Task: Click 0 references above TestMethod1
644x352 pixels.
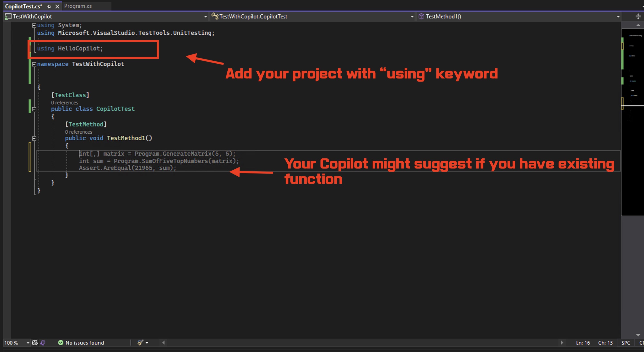Action: pyautogui.click(x=79, y=132)
